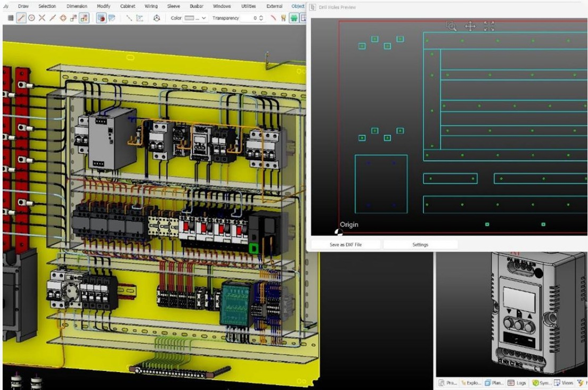The width and height of the screenshot is (588, 390).
Task: Click the fit-to-extents icon in preview
Action: click(x=489, y=26)
